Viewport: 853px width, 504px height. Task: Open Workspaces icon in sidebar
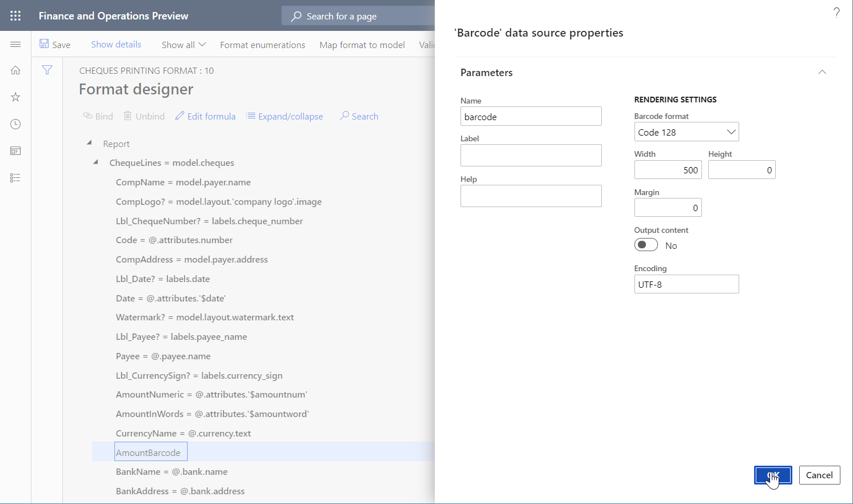15,151
